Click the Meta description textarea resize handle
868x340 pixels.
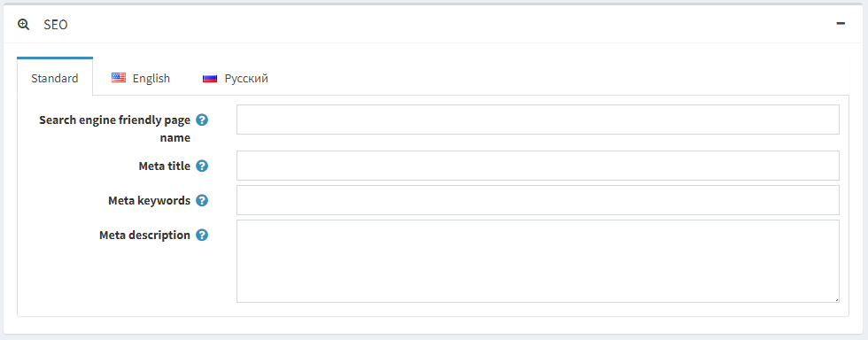(x=836, y=299)
